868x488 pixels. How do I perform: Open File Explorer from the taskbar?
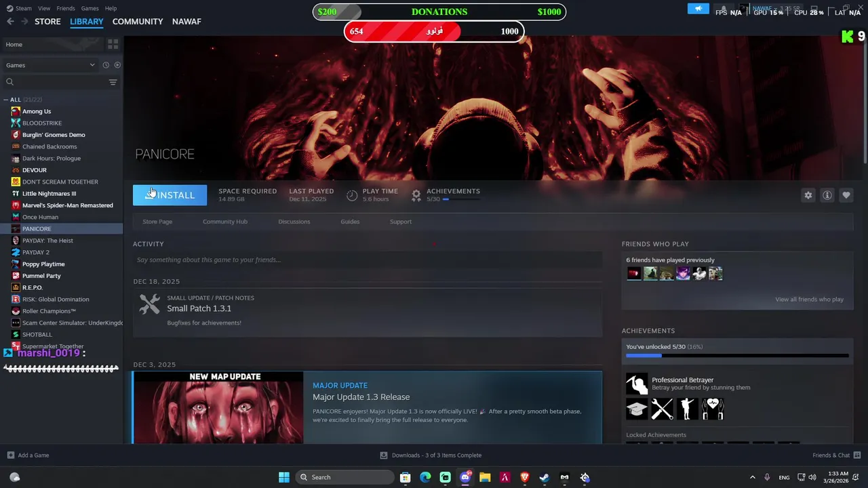click(485, 477)
